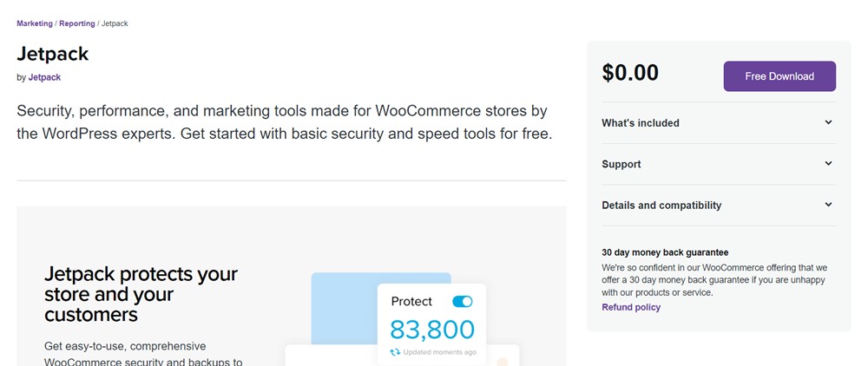Screen dimensions: 868x366
Task: Select the 'What's included' section label
Action: (641, 123)
